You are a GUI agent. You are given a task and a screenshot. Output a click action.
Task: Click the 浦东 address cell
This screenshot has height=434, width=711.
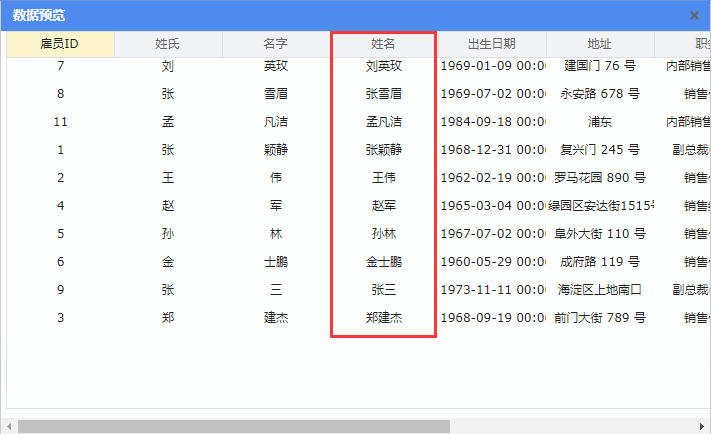[600, 122]
